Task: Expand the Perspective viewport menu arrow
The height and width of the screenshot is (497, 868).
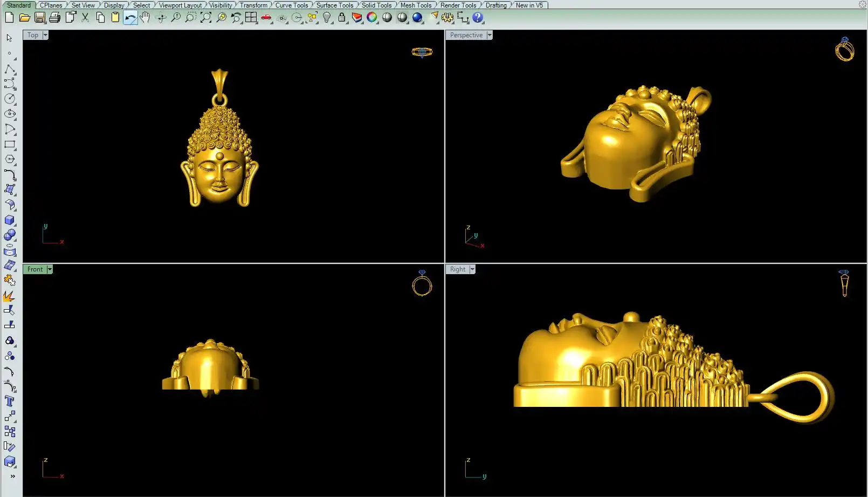Action: click(x=490, y=35)
